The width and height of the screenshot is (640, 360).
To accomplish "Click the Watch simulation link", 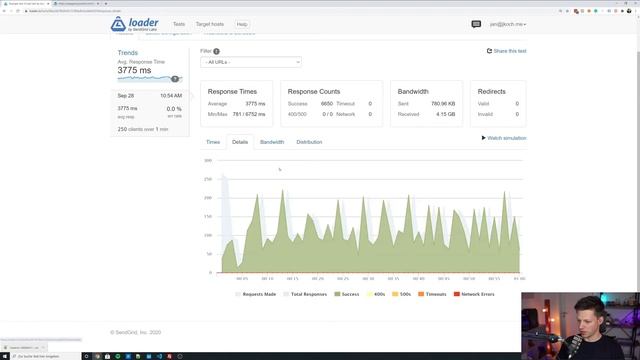I will (507, 138).
